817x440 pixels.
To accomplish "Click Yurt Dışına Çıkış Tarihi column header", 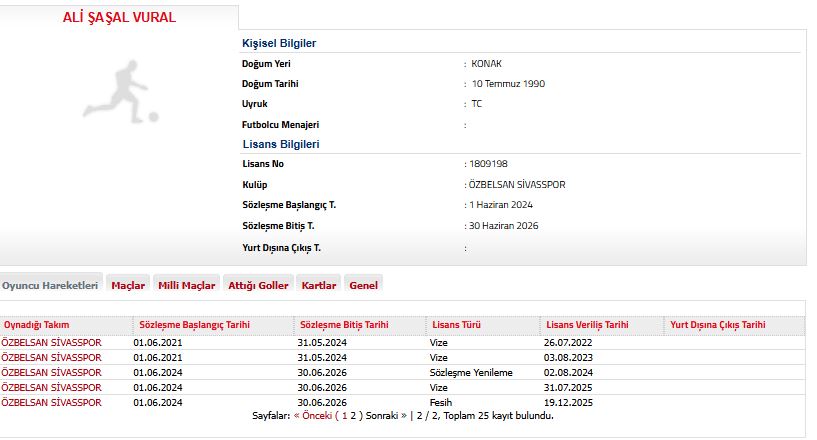I will (x=717, y=325).
